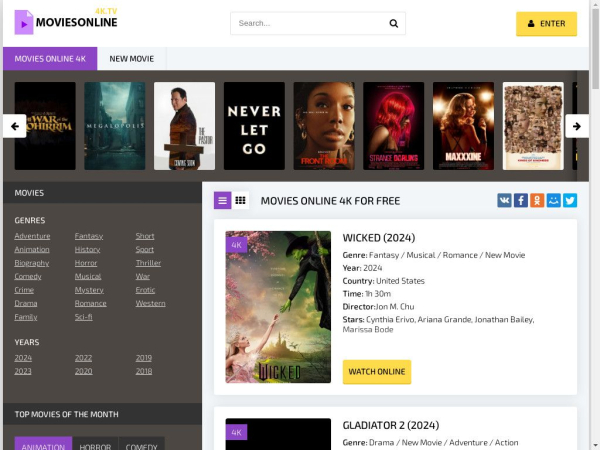
Task: Browse the Animation genre link in sidebar
Action: [x=32, y=249]
